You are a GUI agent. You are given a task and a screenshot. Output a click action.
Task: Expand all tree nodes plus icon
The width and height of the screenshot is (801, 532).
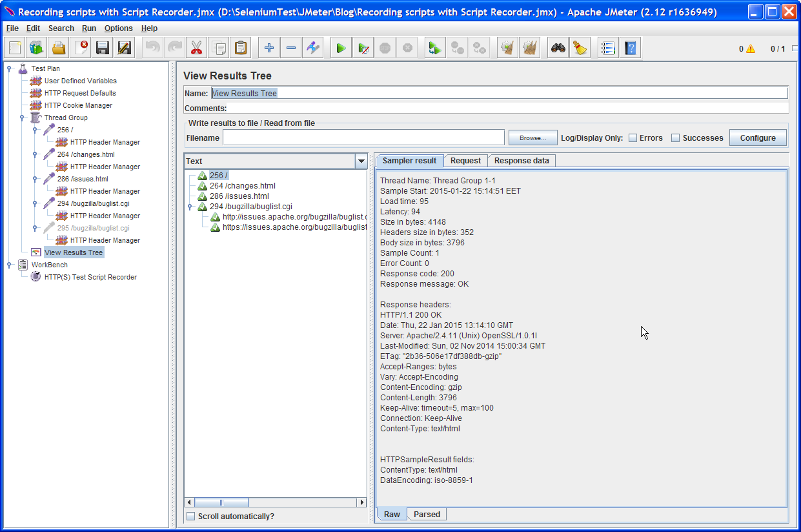click(x=269, y=48)
